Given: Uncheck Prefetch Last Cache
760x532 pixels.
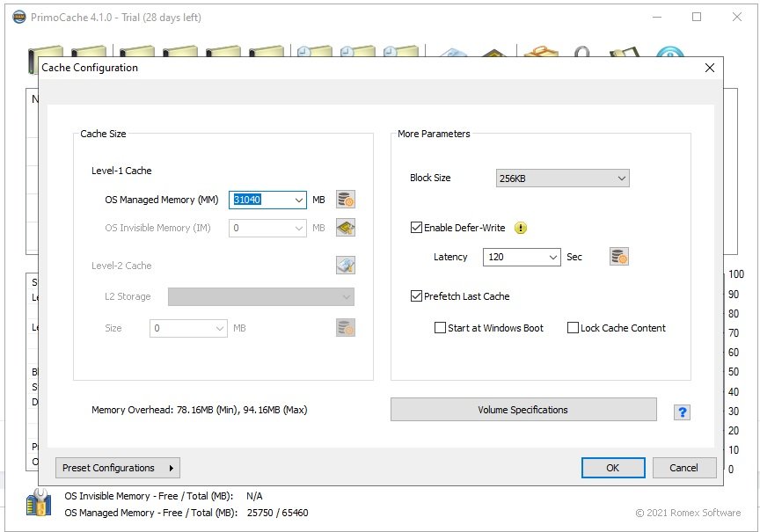Looking at the screenshot, I should [417, 296].
